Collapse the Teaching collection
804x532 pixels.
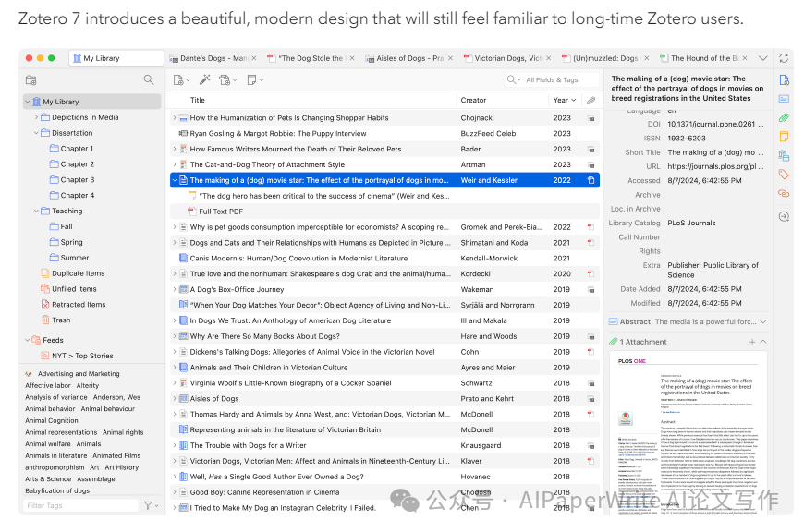click(x=36, y=212)
